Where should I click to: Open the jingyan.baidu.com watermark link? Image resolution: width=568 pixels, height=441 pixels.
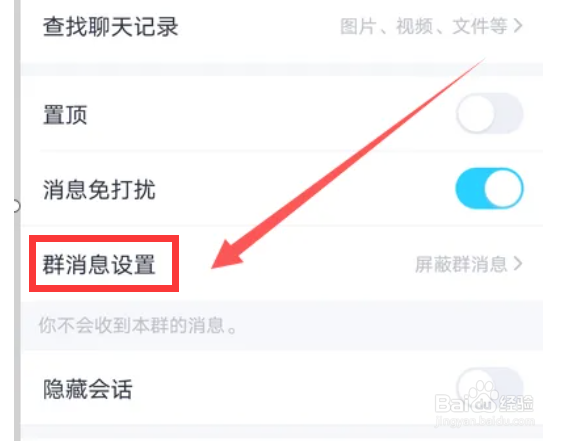coord(484,421)
